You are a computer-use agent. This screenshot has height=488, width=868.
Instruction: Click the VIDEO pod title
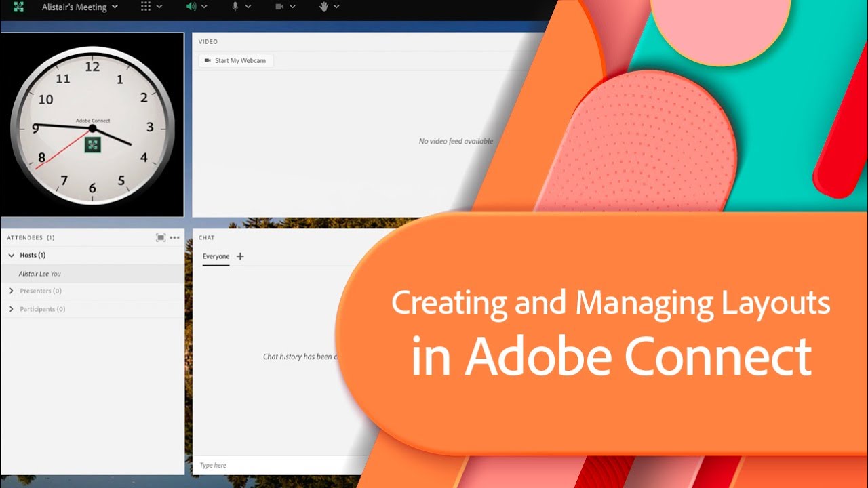208,42
